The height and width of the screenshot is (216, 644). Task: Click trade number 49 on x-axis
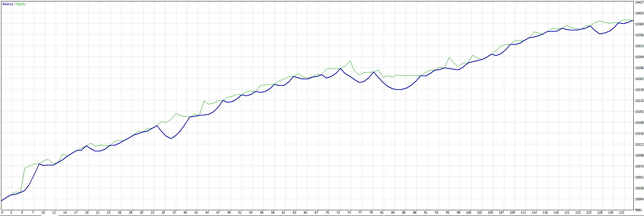(229, 213)
